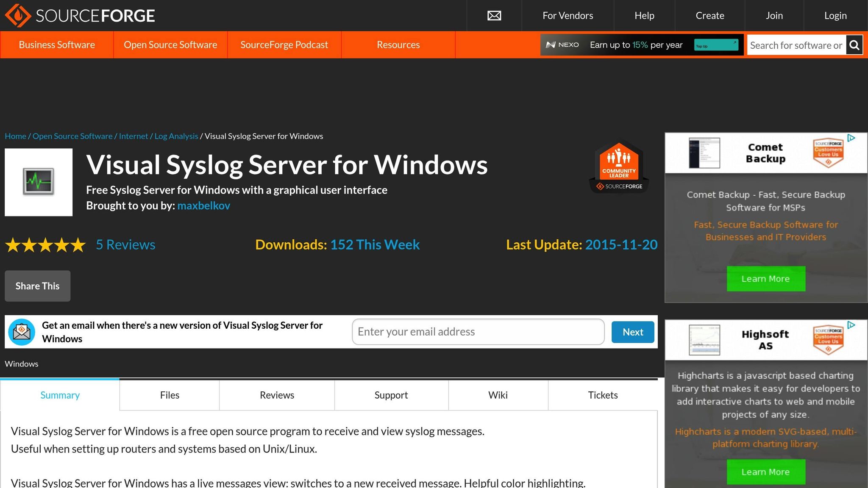
Task: Click the newsletter envelope icon
Action: click(x=22, y=332)
